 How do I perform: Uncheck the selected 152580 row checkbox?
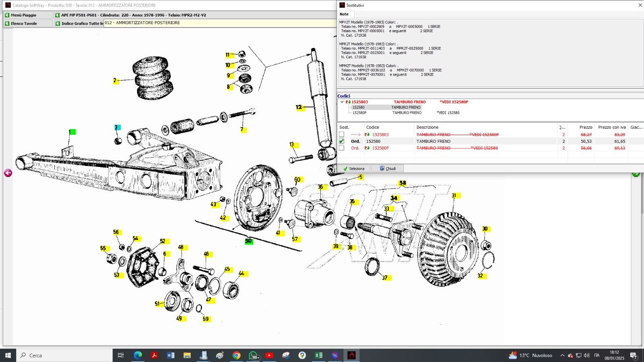(x=341, y=141)
